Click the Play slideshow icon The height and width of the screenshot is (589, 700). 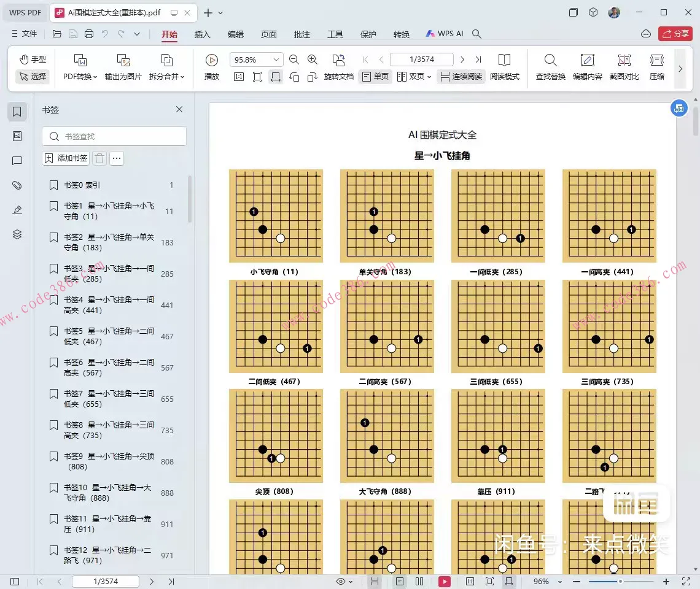click(x=212, y=60)
